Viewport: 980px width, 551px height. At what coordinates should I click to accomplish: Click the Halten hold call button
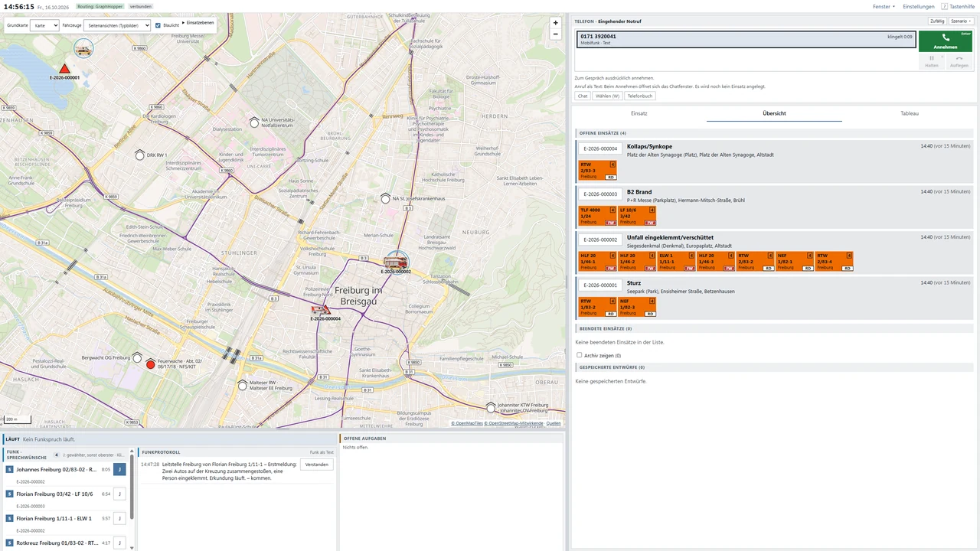coord(932,61)
